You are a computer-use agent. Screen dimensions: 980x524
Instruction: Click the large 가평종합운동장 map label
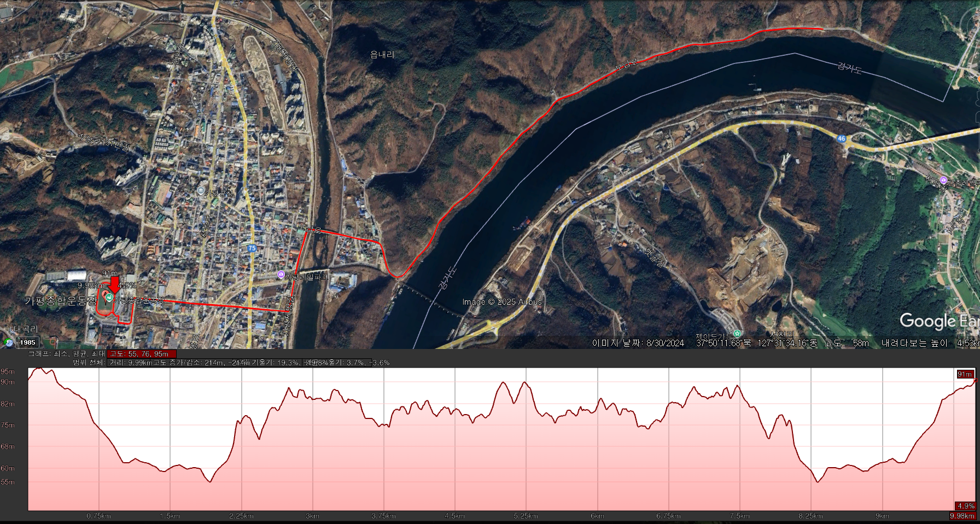(60, 301)
